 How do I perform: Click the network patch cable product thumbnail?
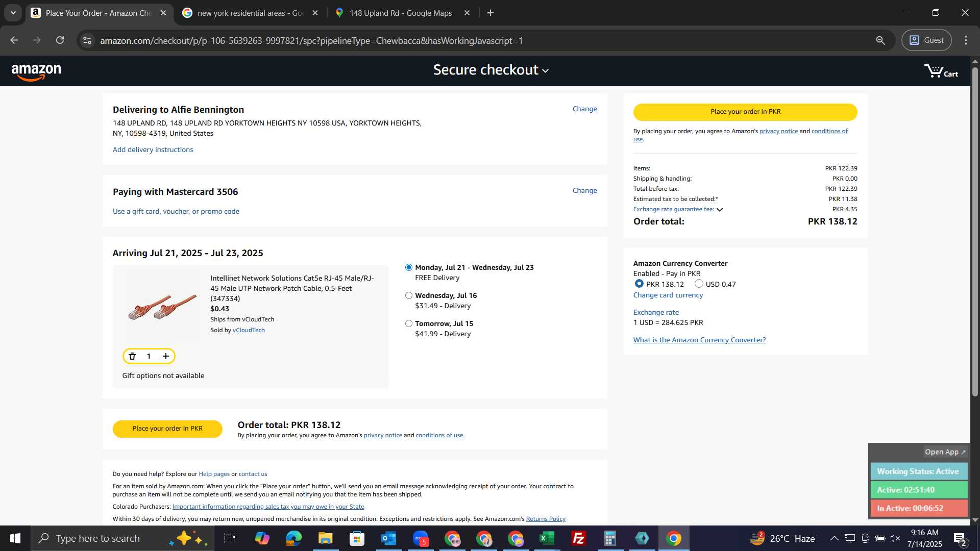(162, 307)
